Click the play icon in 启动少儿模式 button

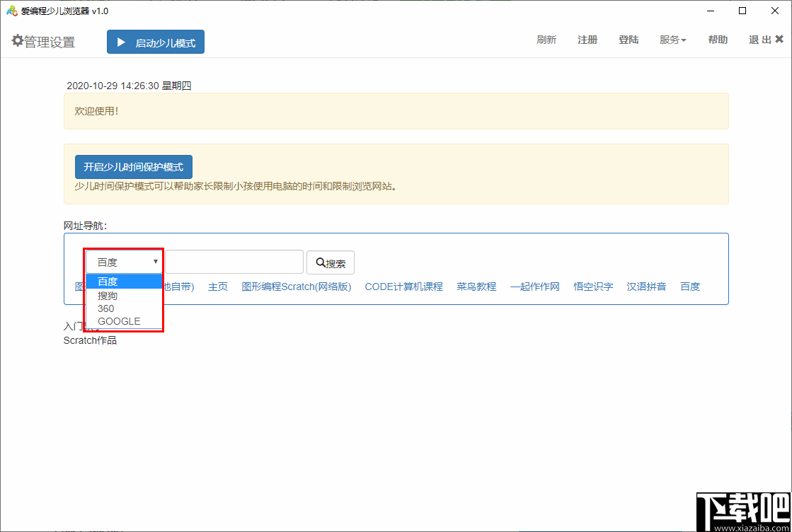pos(121,42)
